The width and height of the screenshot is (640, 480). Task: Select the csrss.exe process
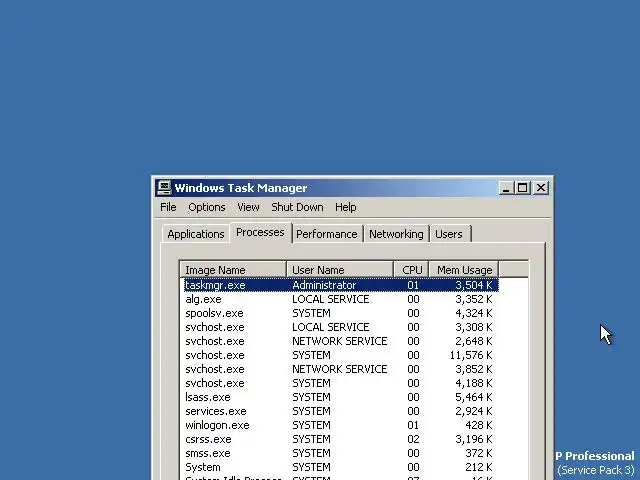340,439
